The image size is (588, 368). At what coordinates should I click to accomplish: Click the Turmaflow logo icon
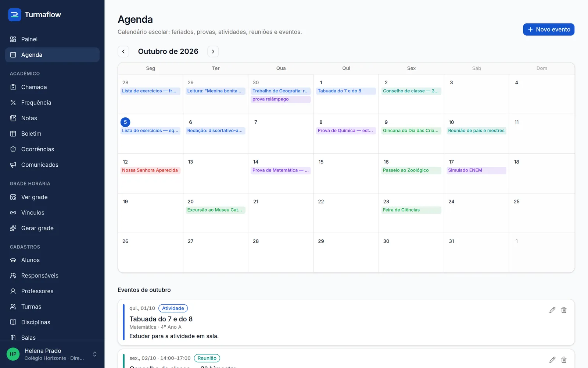15,15
